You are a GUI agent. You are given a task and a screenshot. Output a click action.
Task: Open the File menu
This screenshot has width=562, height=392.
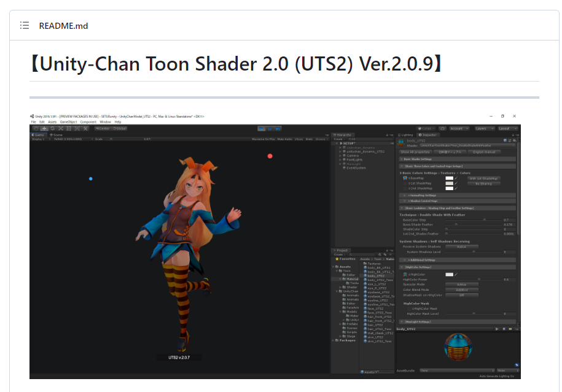point(34,122)
